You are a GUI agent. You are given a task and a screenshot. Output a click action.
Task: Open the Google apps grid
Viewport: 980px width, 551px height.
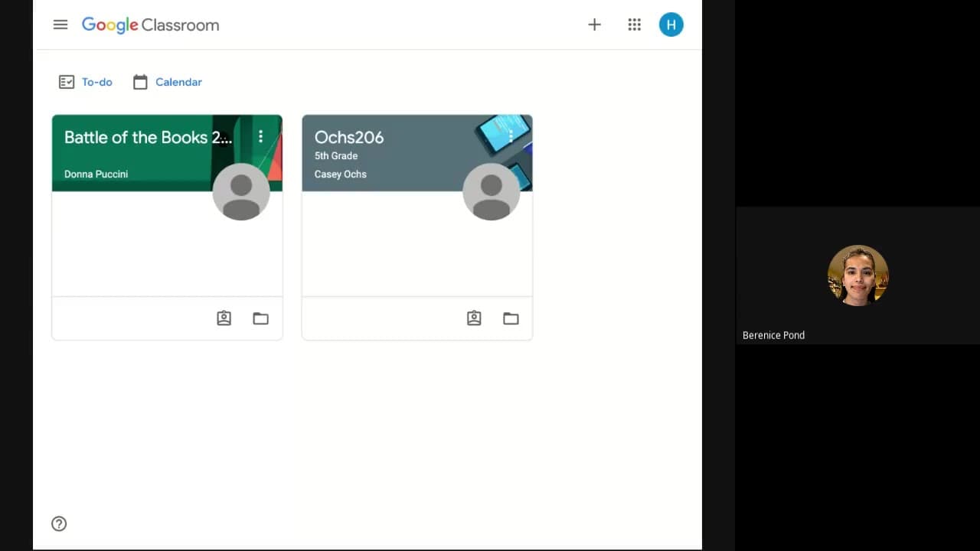pos(634,24)
